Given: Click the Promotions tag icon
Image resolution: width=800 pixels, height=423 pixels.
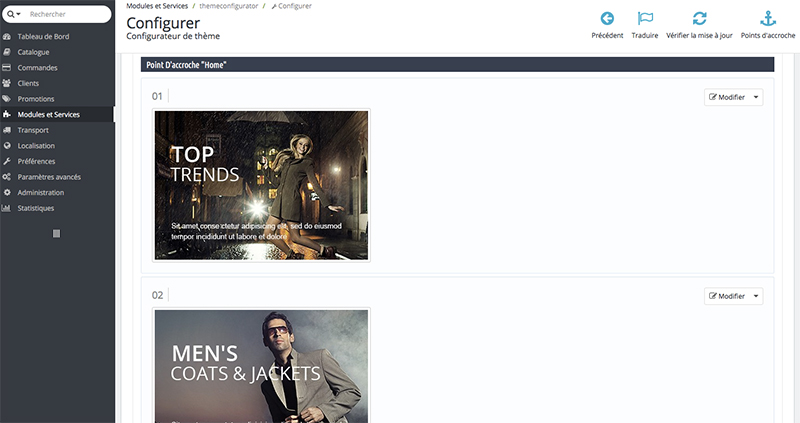Looking at the screenshot, I should (7, 99).
